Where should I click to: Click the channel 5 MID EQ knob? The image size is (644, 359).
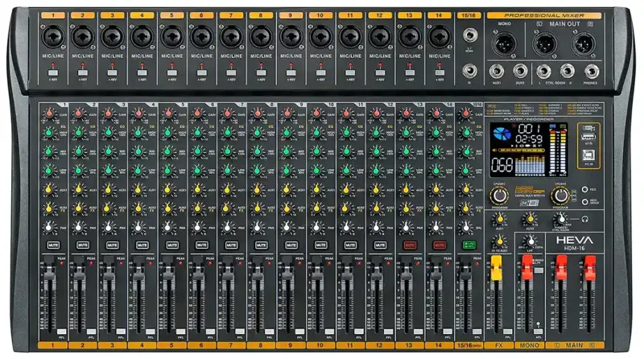pyautogui.click(x=167, y=151)
